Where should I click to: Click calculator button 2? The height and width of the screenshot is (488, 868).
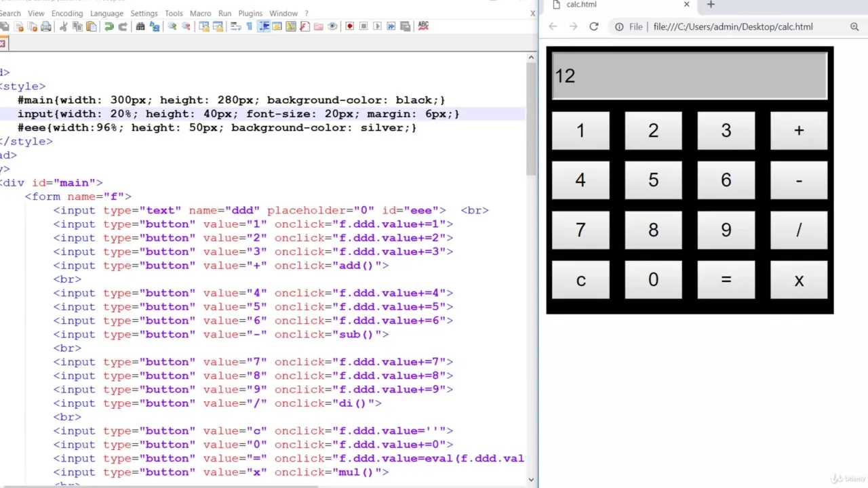click(653, 131)
